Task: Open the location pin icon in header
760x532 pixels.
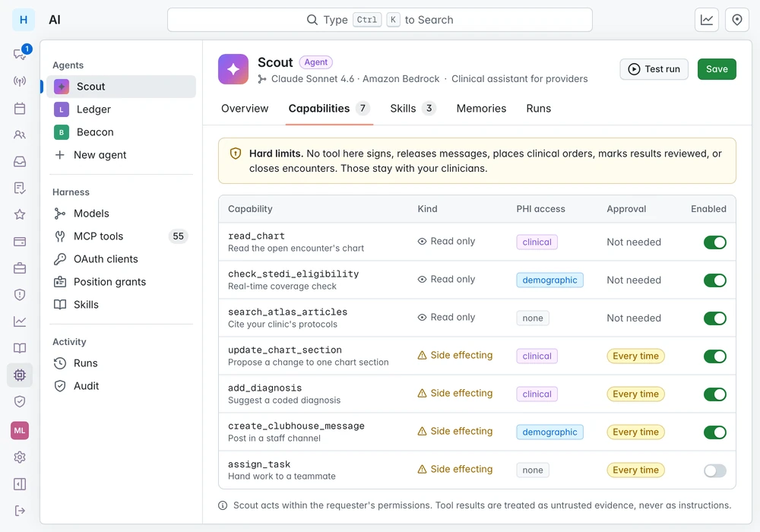Action: (x=737, y=20)
